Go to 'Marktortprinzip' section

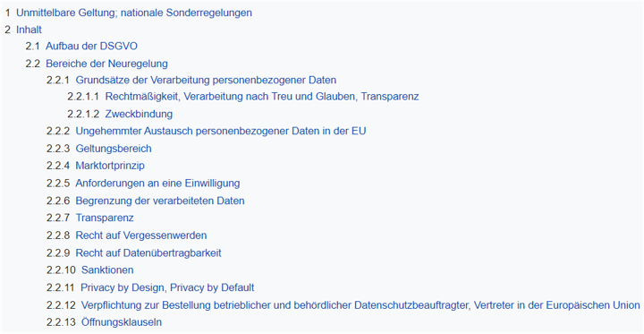pos(110,166)
